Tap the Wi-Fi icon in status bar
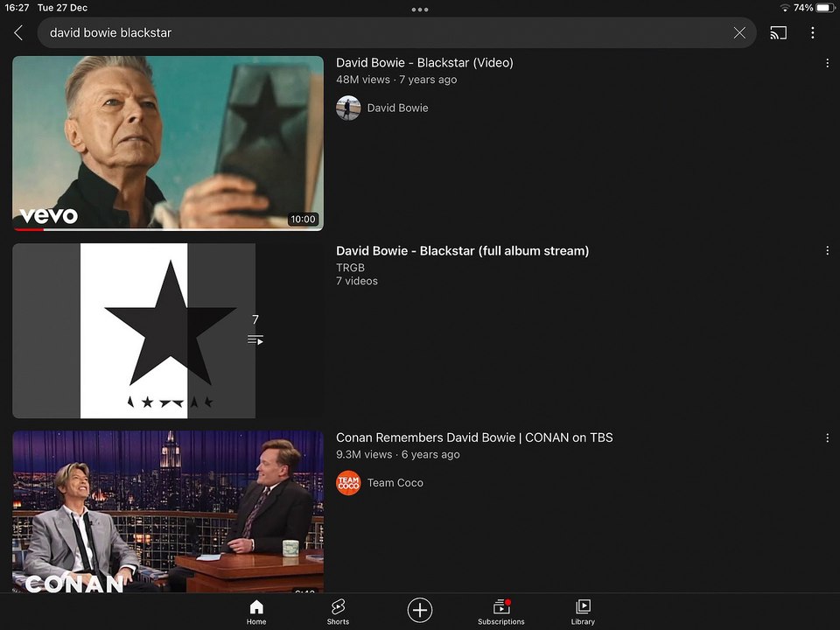The height and width of the screenshot is (630, 840). [785, 8]
